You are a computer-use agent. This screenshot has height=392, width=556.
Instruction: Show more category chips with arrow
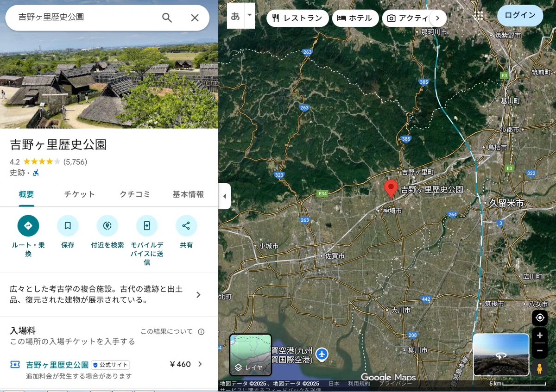click(438, 18)
